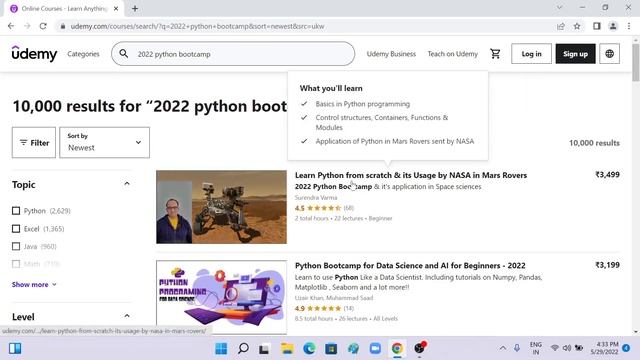Open Windows taskbar search
The width and height of the screenshot is (640, 360).
(x=243, y=349)
